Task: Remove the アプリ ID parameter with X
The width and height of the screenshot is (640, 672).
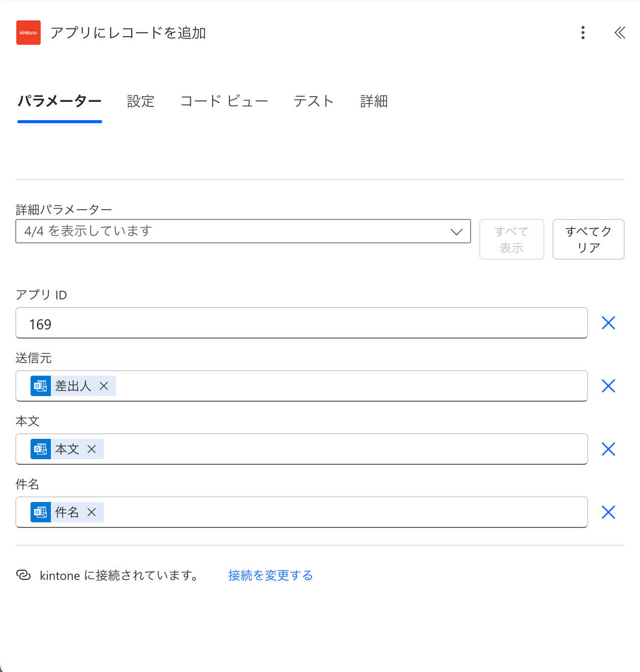Action: 608,323
